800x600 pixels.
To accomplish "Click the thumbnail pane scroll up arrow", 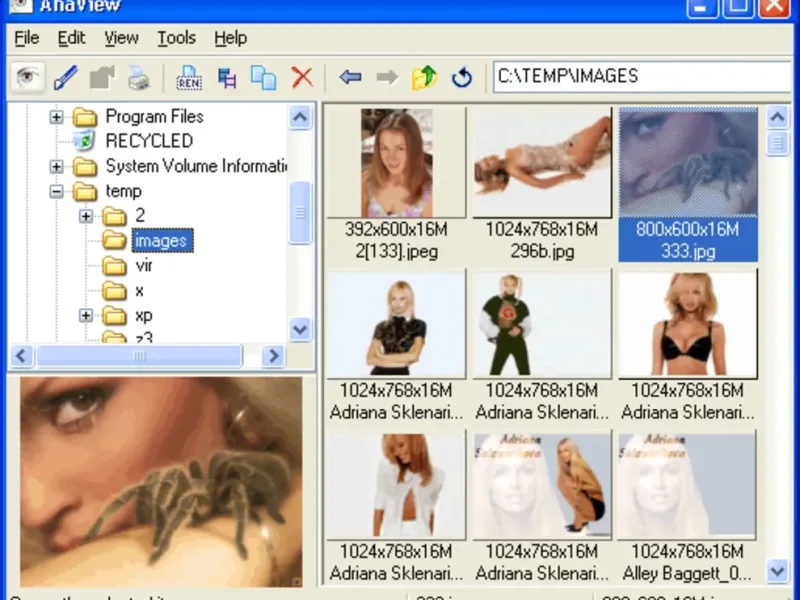I will click(x=778, y=118).
